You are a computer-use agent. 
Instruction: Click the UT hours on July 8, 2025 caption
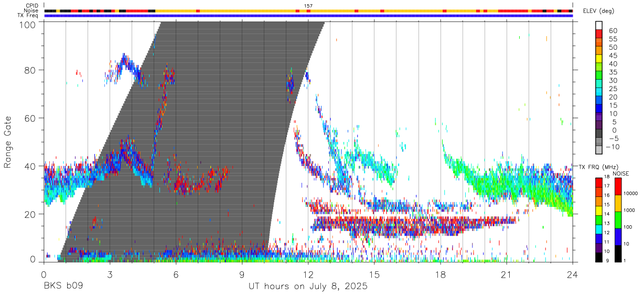[308, 287]
